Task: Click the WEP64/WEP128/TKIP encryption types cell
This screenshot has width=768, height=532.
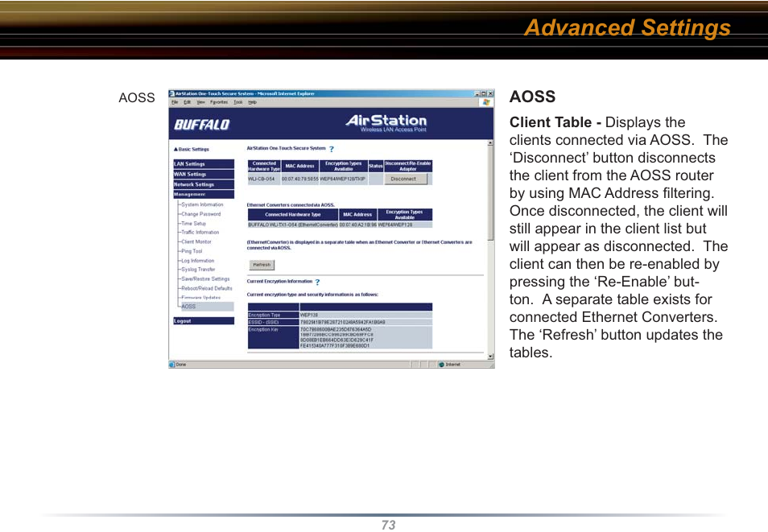Action: point(343,179)
